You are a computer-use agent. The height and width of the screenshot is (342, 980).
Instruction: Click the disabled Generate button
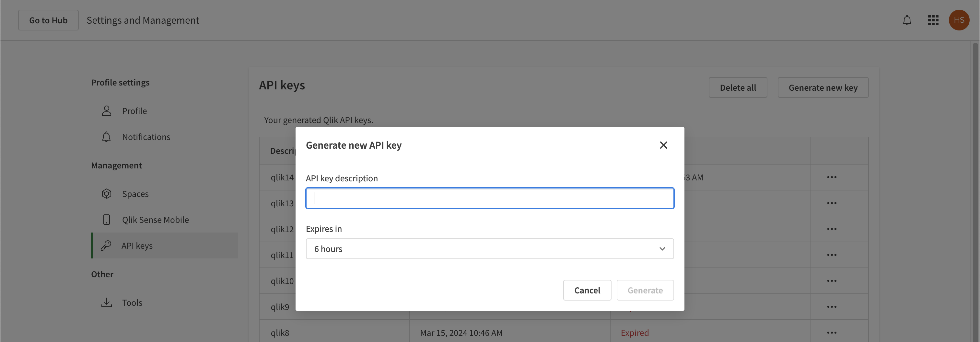pyautogui.click(x=645, y=290)
